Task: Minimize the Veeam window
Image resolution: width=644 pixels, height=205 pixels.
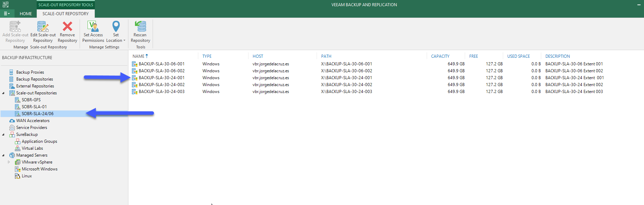Action: click(639, 4)
